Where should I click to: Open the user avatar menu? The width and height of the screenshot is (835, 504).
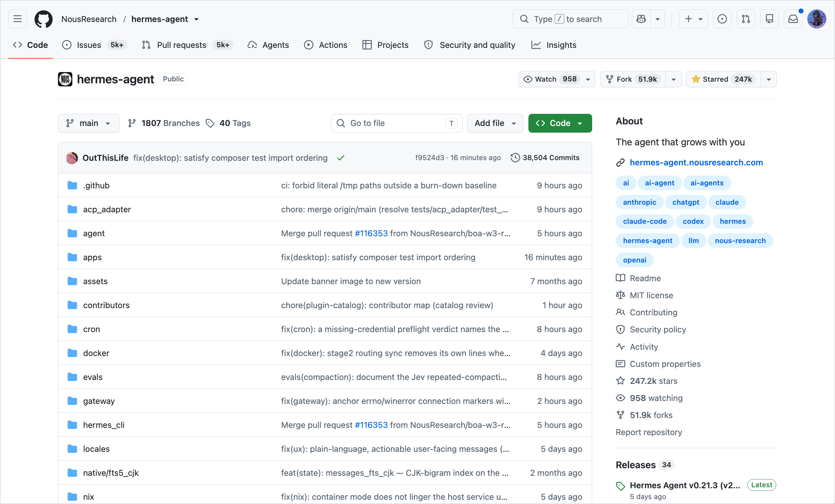coord(817,19)
